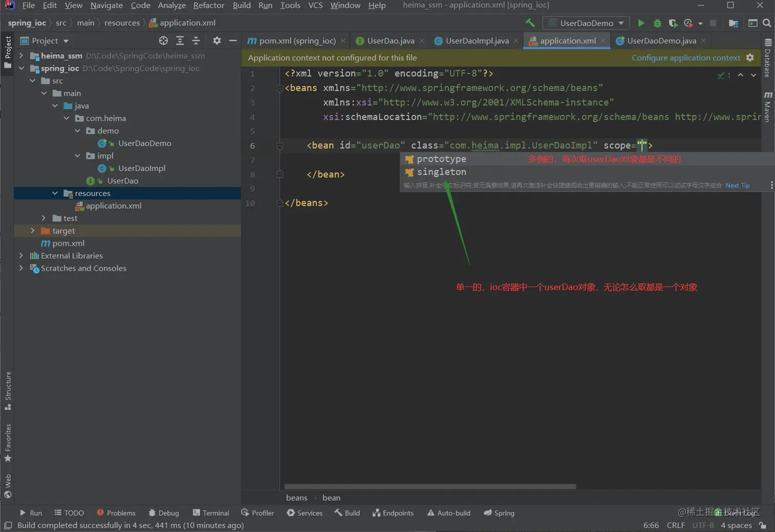Image resolution: width=775 pixels, height=532 pixels.
Task: Collapse the com.heima package
Action: [66, 118]
